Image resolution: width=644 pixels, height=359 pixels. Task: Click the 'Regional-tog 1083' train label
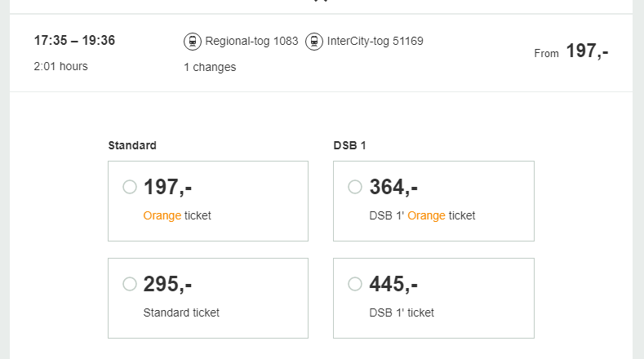(251, 41)
